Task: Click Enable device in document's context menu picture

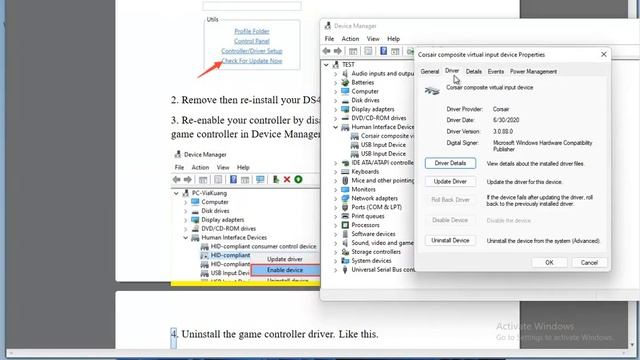Action: click(285, 270)
